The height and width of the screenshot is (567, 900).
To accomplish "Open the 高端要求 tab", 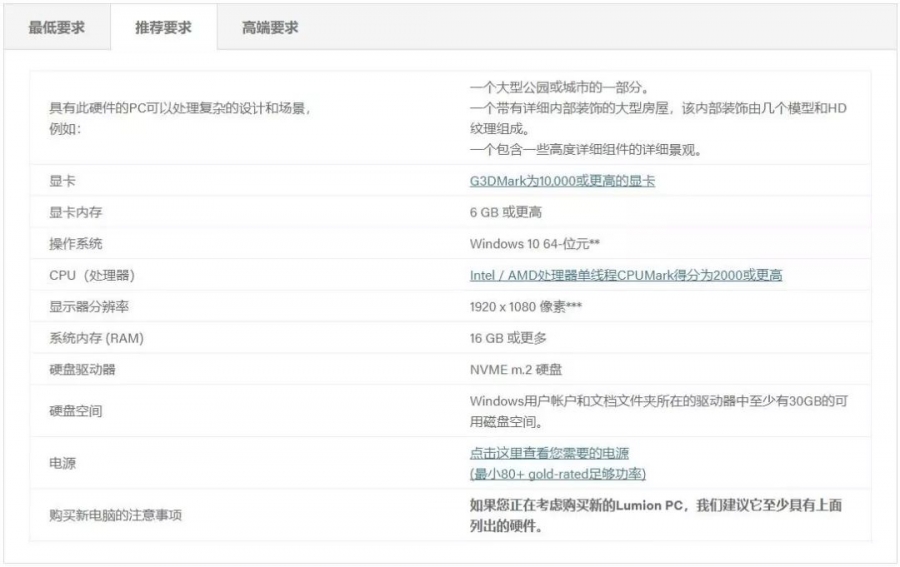I will [x=270, y=28].
